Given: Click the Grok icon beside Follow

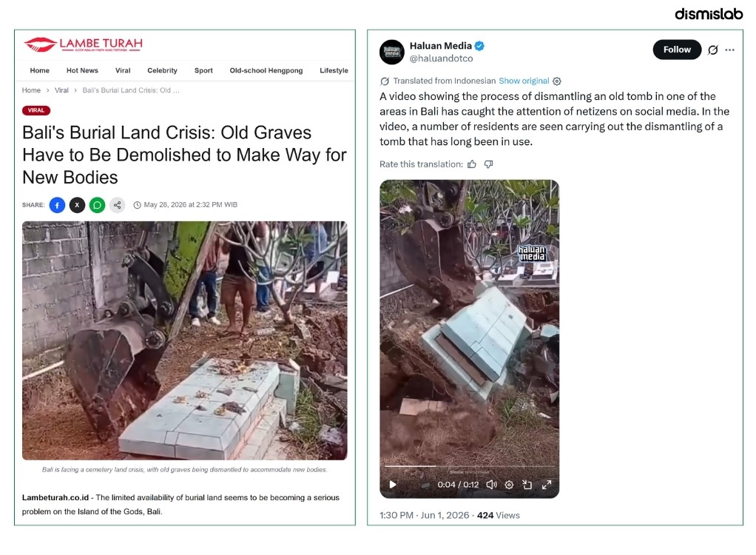Looking at the screenshot, I should pos(712,50).
